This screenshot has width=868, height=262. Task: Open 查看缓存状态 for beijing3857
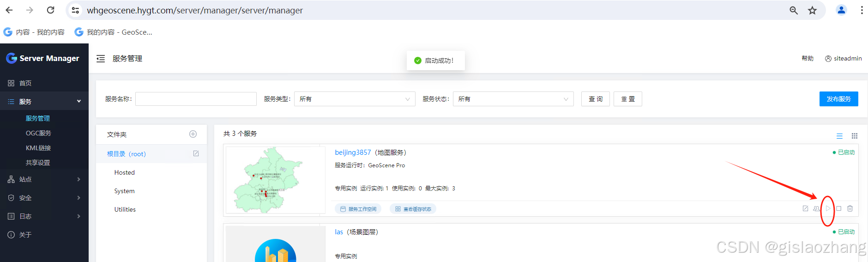413,209
